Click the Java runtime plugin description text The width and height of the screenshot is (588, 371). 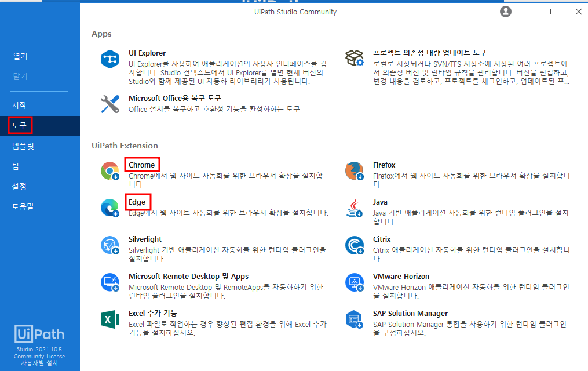pyautogui.click(x=470, y=217)
